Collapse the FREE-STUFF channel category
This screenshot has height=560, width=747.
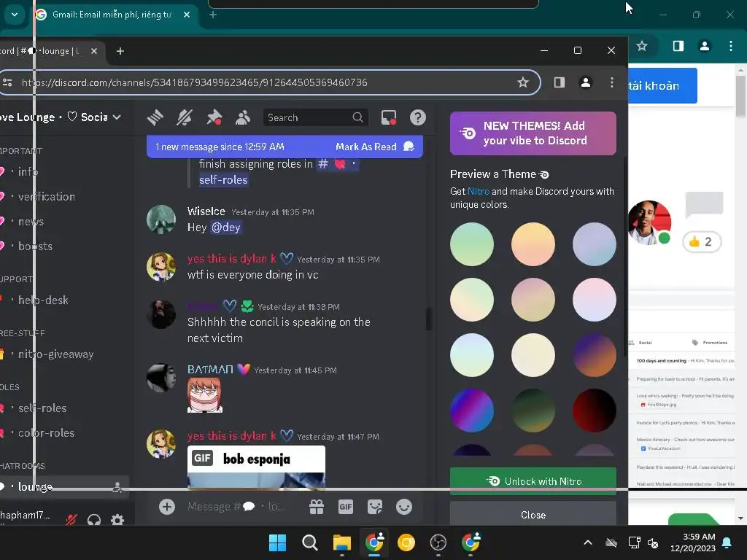pos(23,332)
